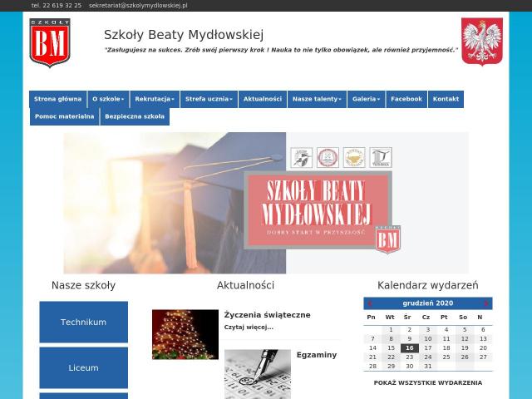Select day 3 in the calendar

pyautogui.click(x=428, y=329)
